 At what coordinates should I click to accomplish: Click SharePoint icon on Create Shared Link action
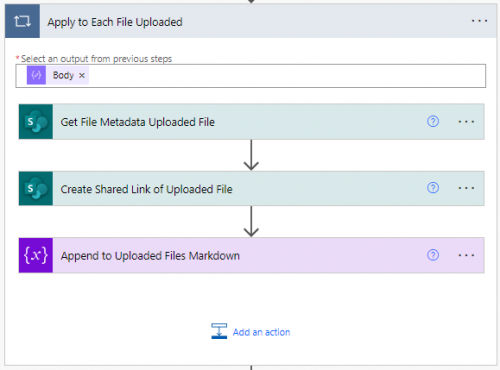click(36, 188)
